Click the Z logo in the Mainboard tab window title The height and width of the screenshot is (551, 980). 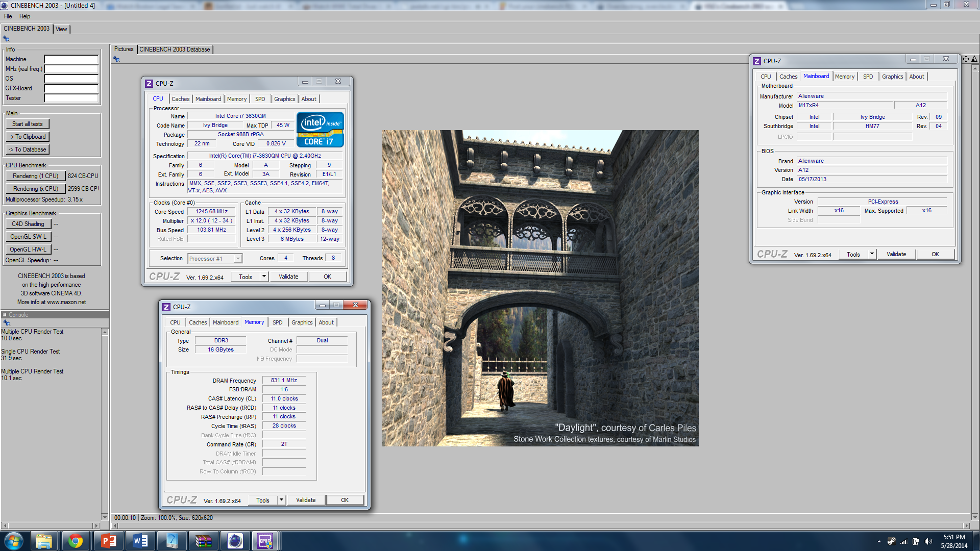[757, 61]
